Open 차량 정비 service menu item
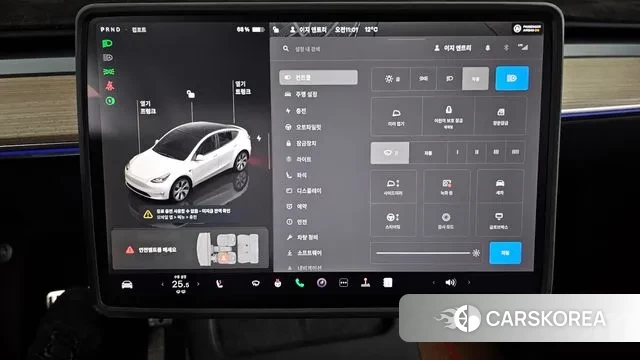 pos(302,237)
